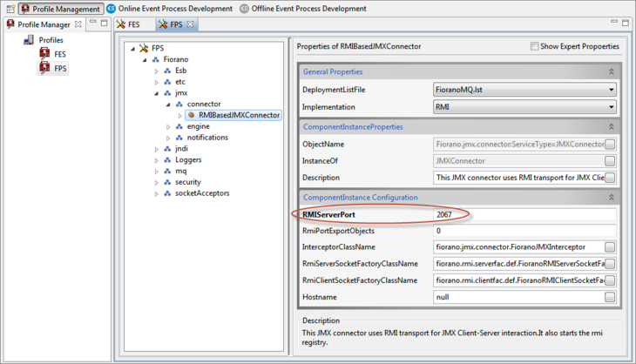Select the FES profile icon
The width and height of the screenshot is (636, 364).
click(x=44, y=53)
